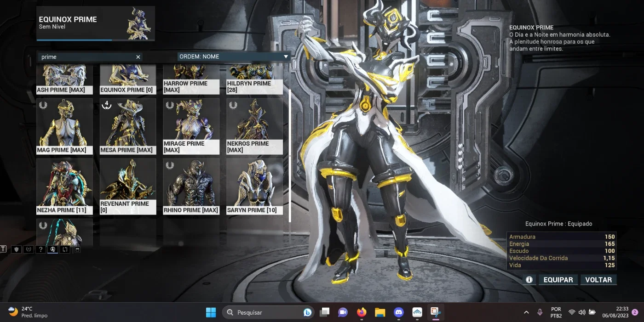The image size is (644, 322).
Task: Open the Wi-Fi network tray icon
Action: tap(572, 312)
